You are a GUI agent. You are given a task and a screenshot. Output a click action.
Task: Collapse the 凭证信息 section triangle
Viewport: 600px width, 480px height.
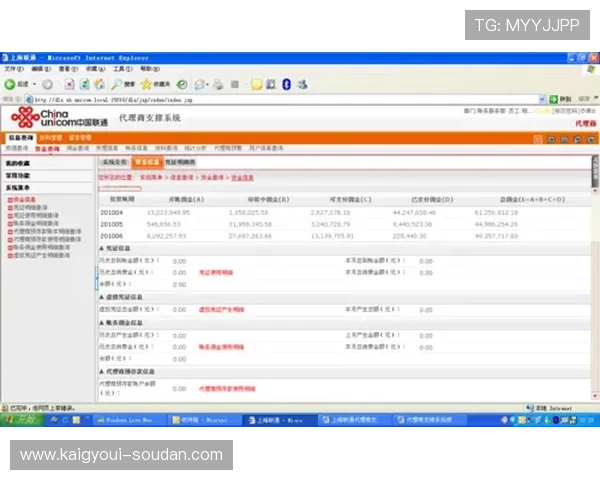[101, 247]
